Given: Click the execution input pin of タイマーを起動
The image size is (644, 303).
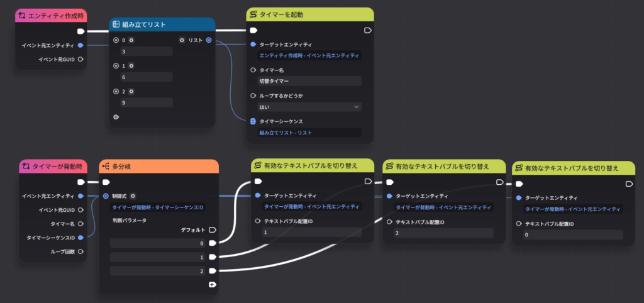Looking at the screenshot, I should point(254,30).
